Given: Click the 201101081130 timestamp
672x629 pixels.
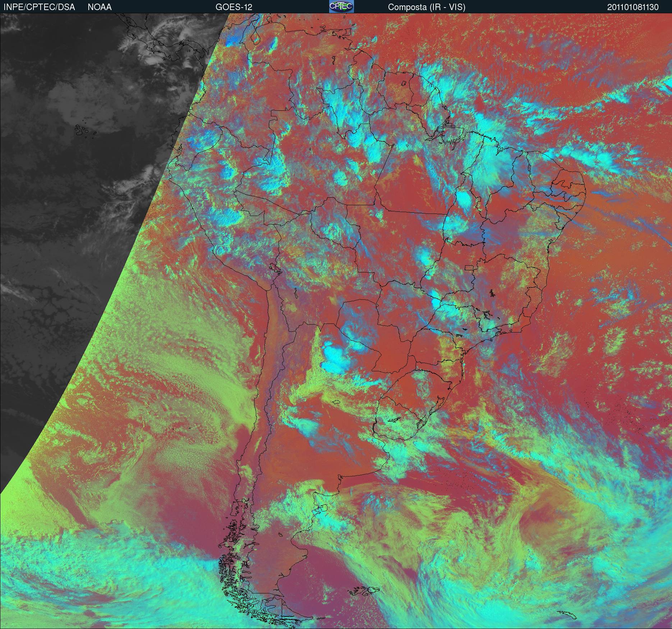Looking at the screenshot, I should coord(633,7).
